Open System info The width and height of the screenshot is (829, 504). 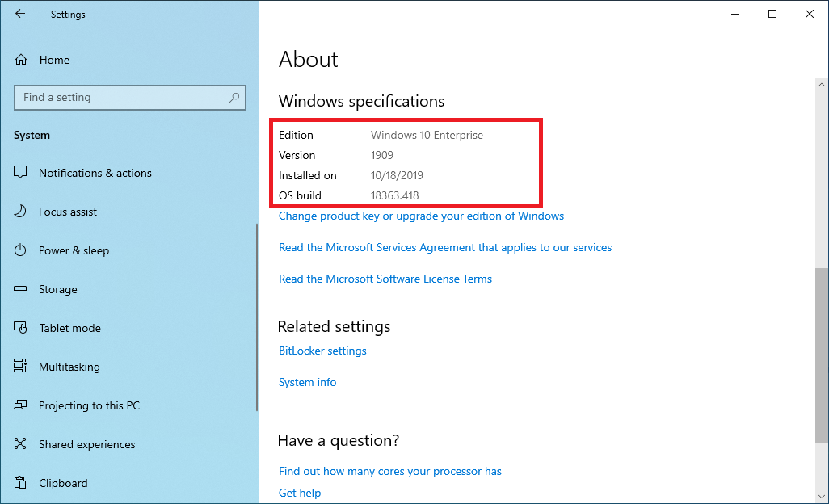click(x=307, y=382)
